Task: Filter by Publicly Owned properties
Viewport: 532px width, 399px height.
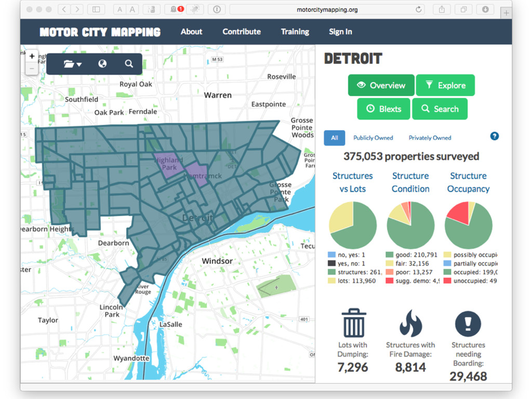Action: 373,138
